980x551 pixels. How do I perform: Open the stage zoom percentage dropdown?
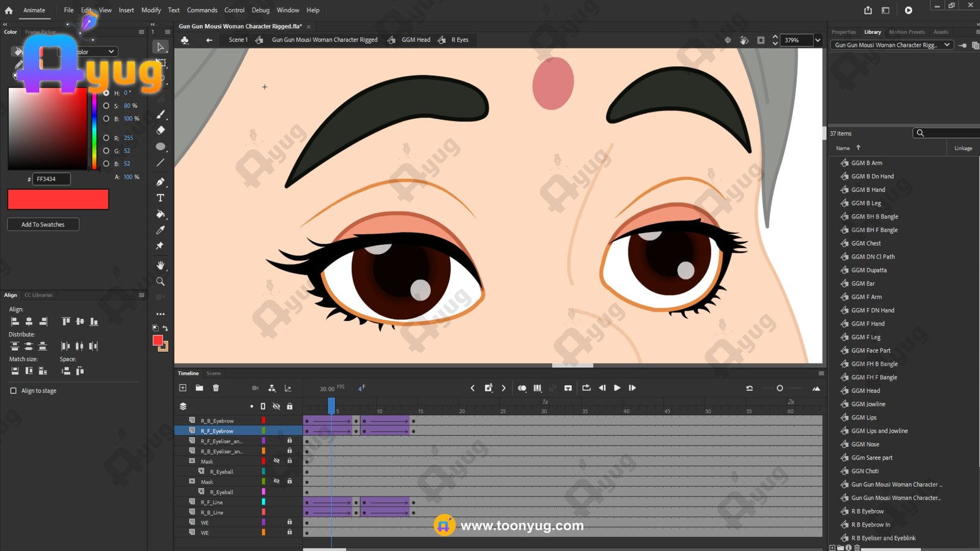(817, 40)
